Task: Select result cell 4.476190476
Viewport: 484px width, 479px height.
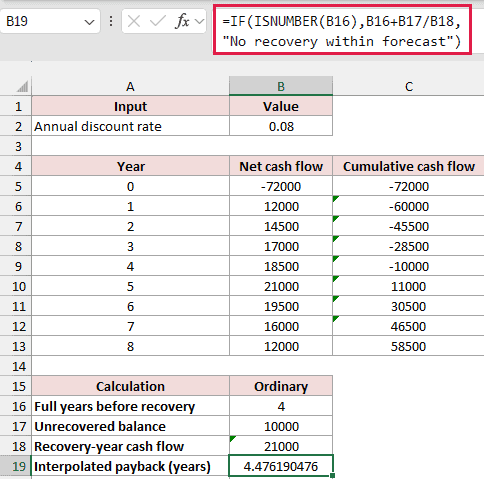Action: (281, 466)
